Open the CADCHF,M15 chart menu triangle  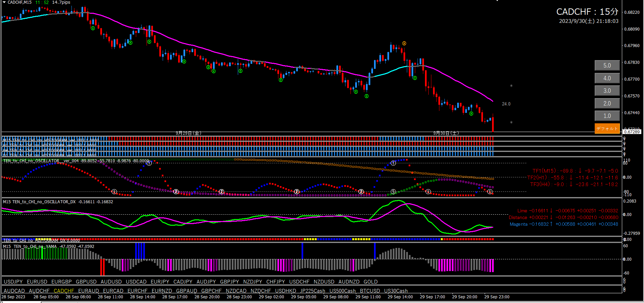[4, 2]
